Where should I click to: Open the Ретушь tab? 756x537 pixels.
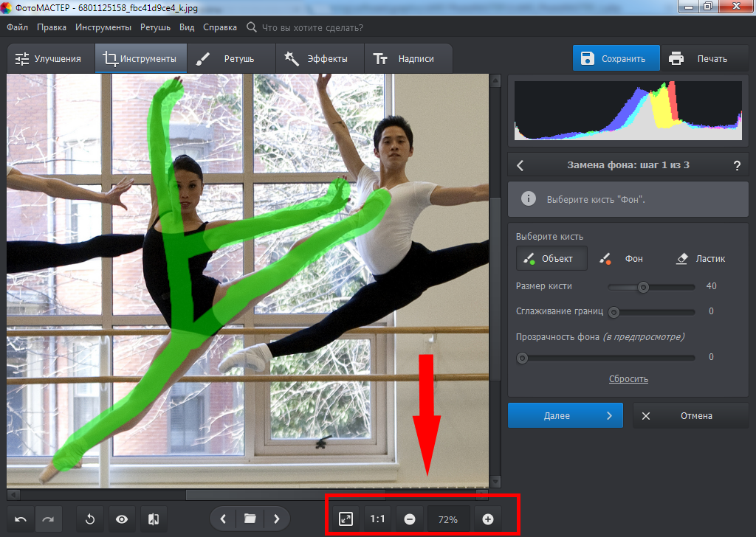(x=230, y=59)
